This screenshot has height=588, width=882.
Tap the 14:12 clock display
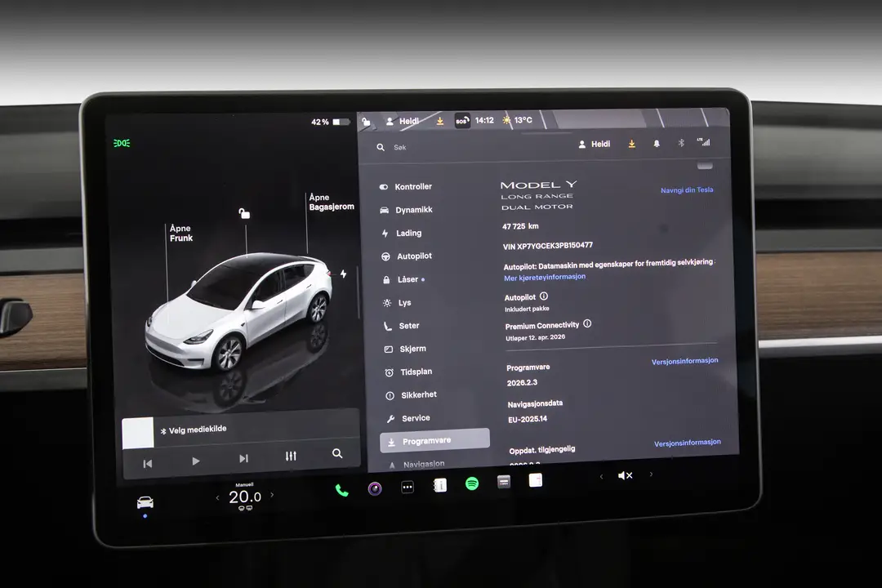[x=484, y=120]
